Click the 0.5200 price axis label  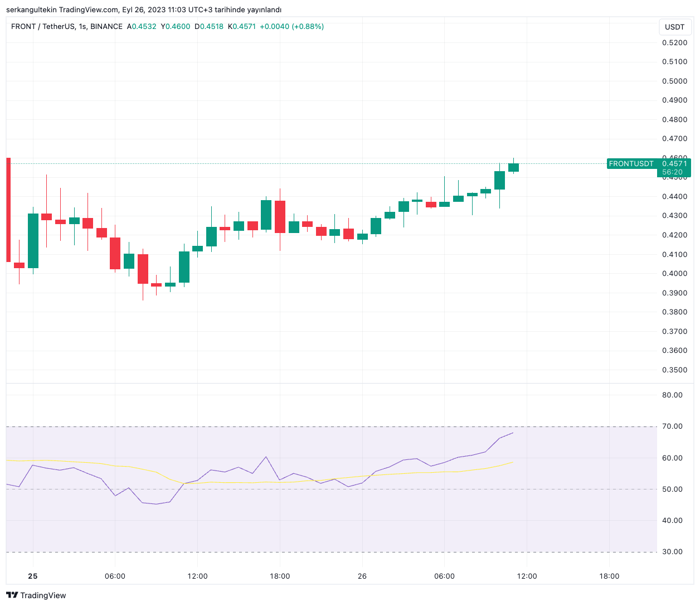coord(674,42)
